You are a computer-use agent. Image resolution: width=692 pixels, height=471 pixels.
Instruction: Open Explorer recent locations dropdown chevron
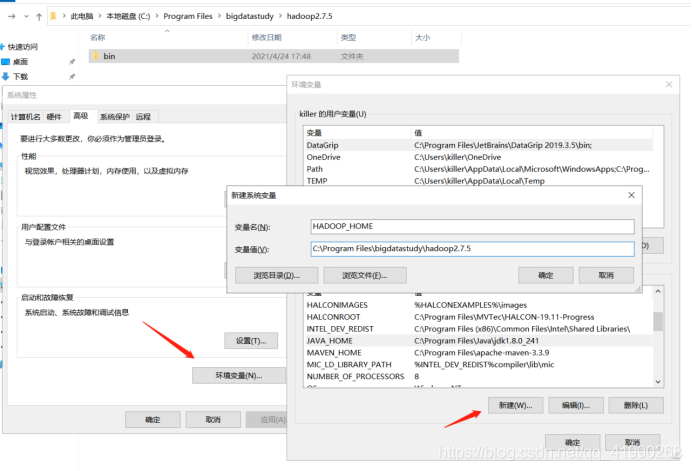coord(26,16)
